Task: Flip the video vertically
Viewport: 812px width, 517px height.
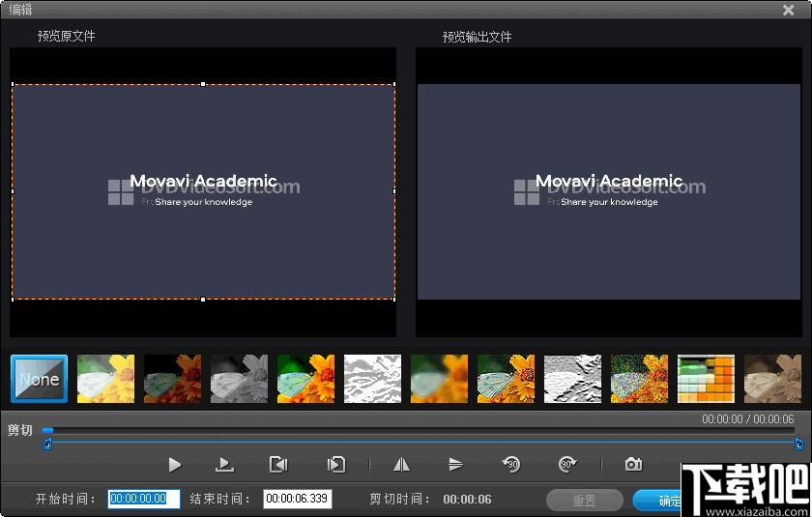Action: (455, 465)
